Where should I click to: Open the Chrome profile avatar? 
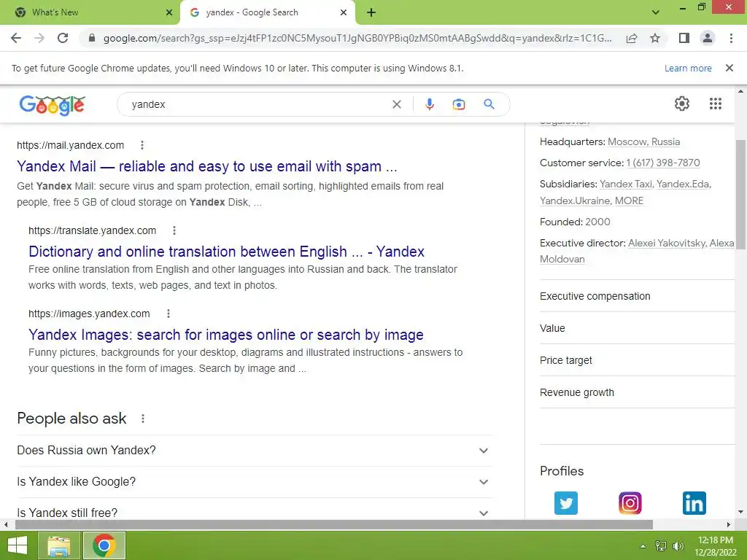(708, 38)
